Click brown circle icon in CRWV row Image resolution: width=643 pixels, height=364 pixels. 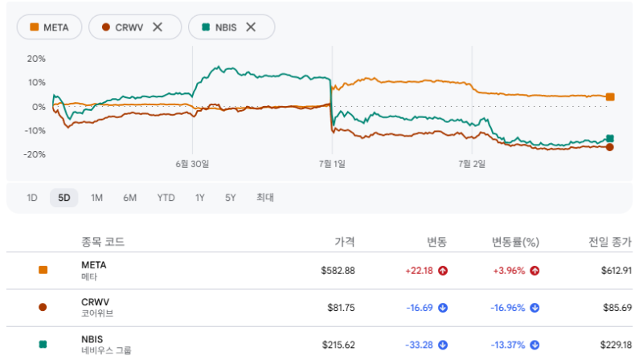[43, 307]
